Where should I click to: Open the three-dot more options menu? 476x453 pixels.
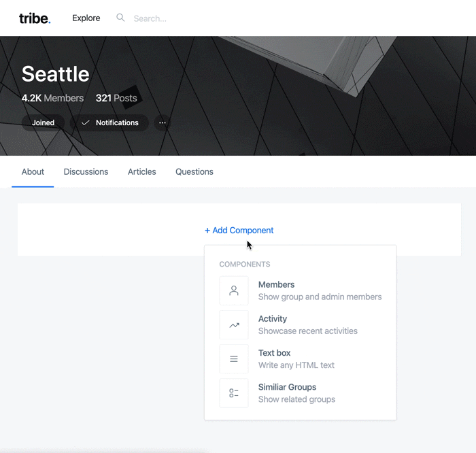pos(163,122)
